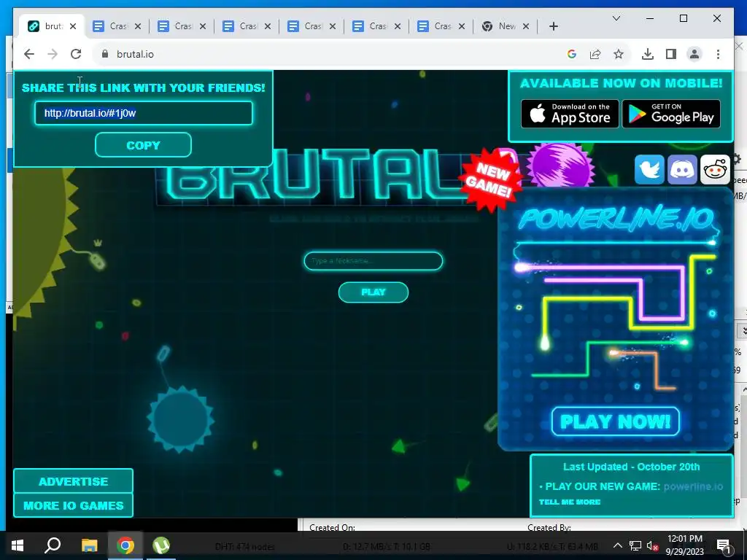Open the Reddit social icon
The width and height of the screenshot is (747, 560).
pos(715,169)
